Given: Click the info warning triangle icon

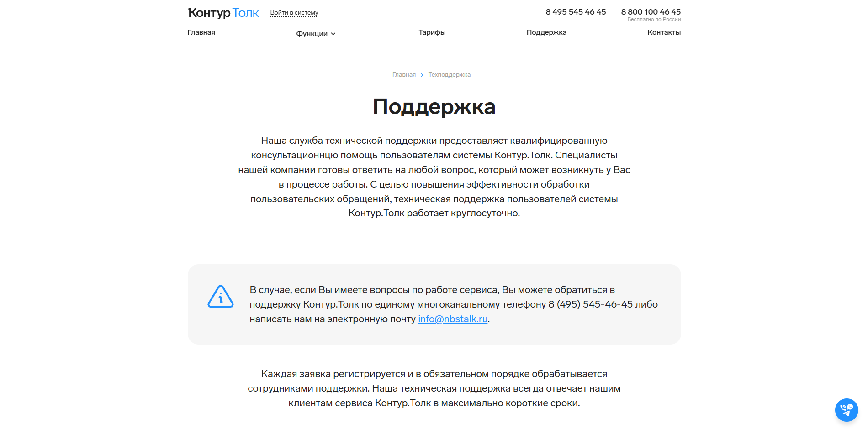Looking at the screenshot, I should 221,297.
